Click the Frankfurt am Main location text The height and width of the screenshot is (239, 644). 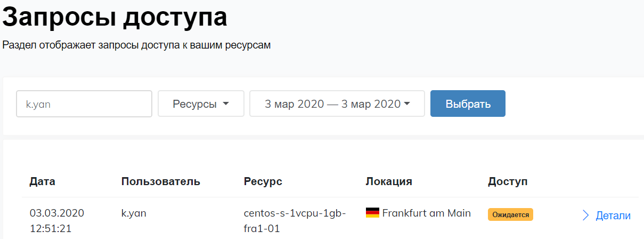[x=426, y=213]
